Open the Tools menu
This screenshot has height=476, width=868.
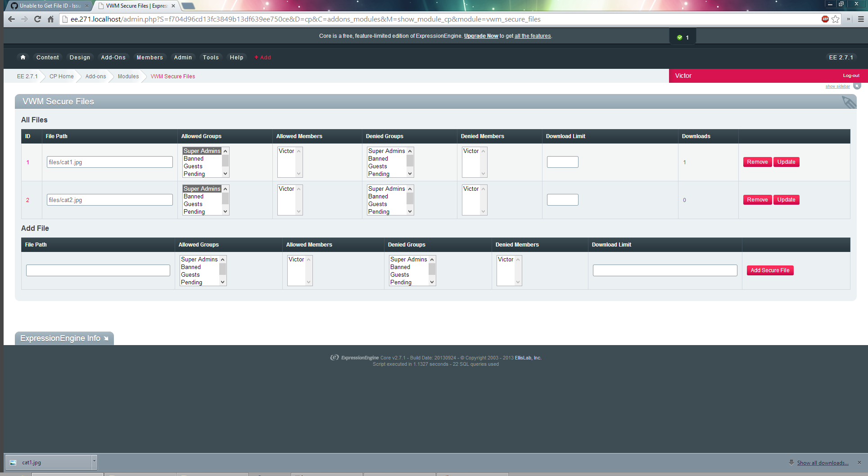click(x=211, y=57)
